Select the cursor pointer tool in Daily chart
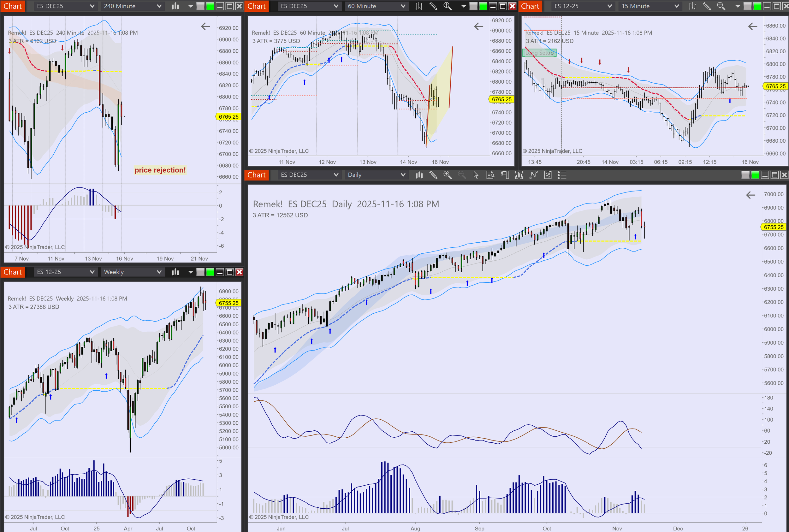This screenshot has height=532, width=789. coord(476,175)
